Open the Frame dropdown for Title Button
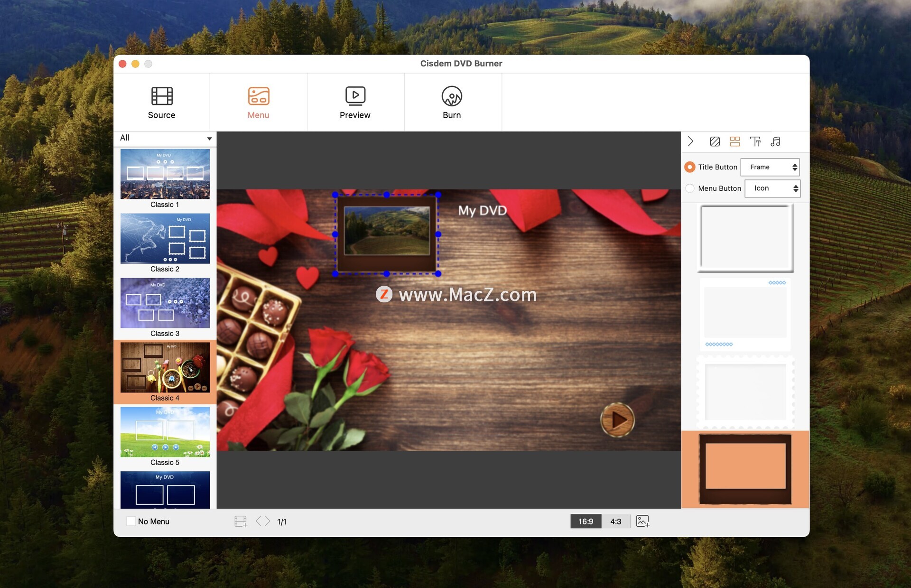The image size is (911, 588). click(770, 167)
